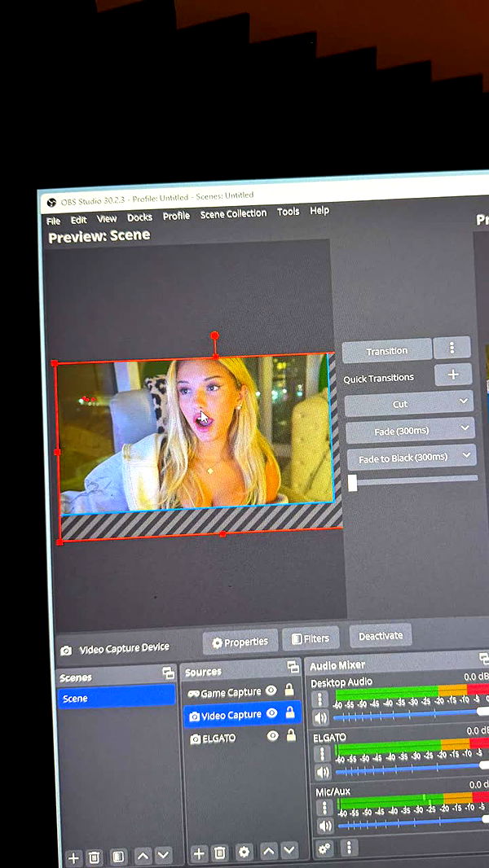The image size is (489, 868).
Task: Add a new scene with plus icon
Action: [73, 857]
